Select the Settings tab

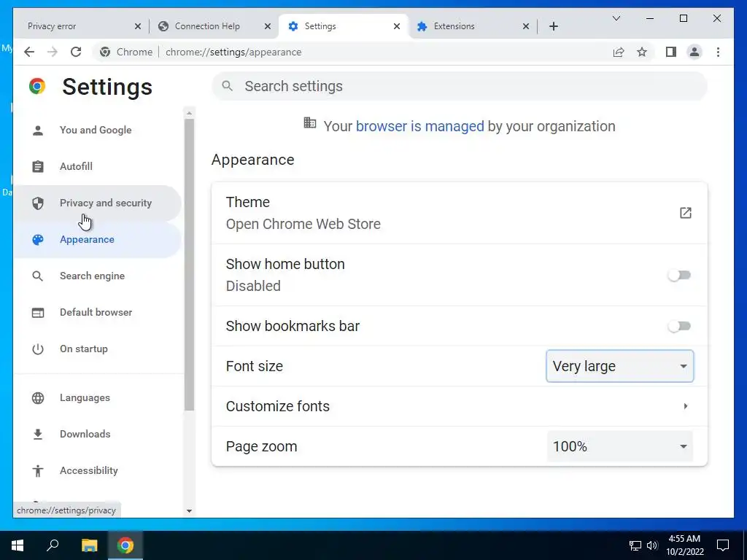click(343, 26)
